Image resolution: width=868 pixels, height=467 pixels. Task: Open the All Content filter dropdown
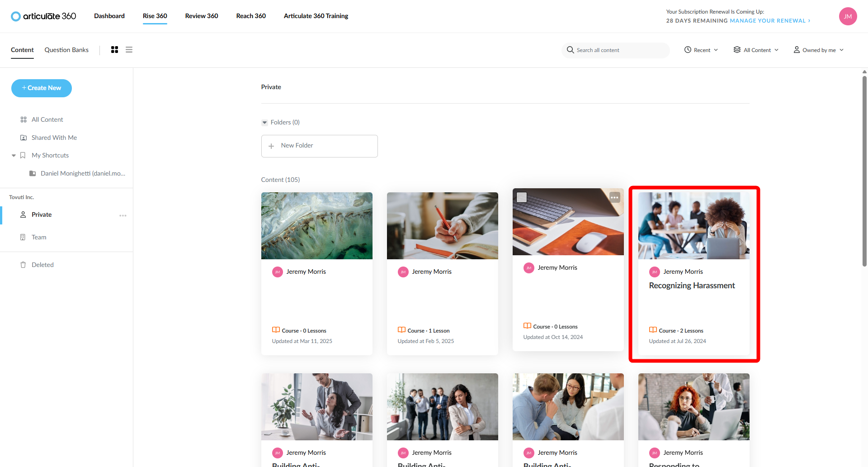(756, 50)
